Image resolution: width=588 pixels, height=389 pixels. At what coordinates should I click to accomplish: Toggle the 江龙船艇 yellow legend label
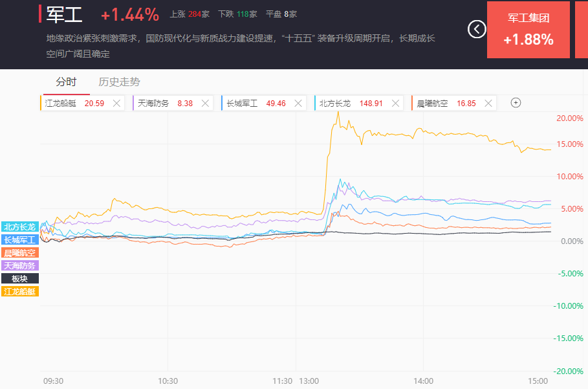click(x=20, y=291)
